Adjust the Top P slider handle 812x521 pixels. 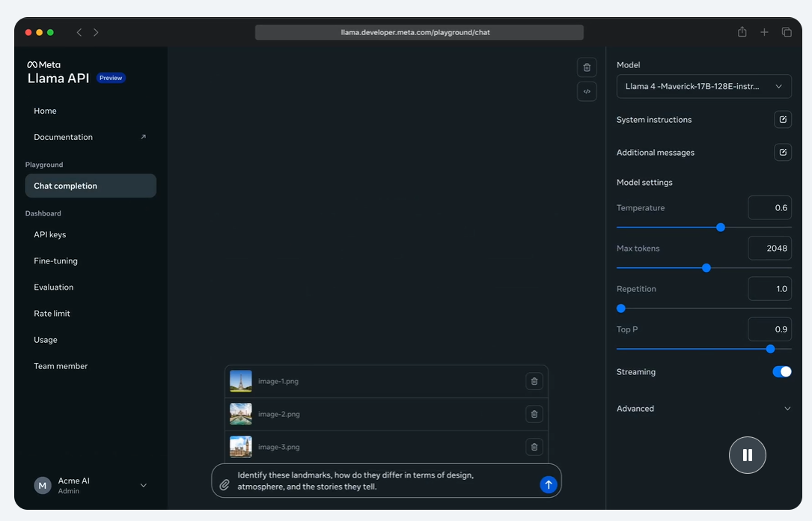click(771, 349)
